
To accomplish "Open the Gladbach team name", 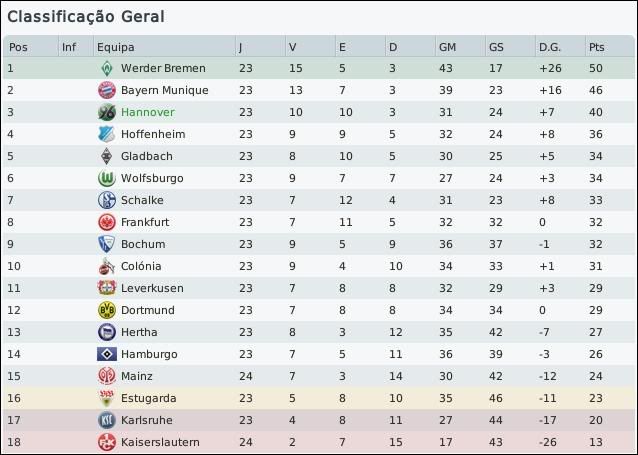I will pos(146,157).
